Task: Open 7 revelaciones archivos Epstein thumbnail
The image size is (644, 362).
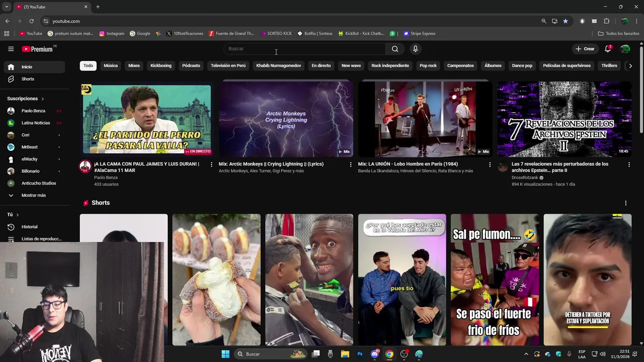Action: (x=565, y=119)
